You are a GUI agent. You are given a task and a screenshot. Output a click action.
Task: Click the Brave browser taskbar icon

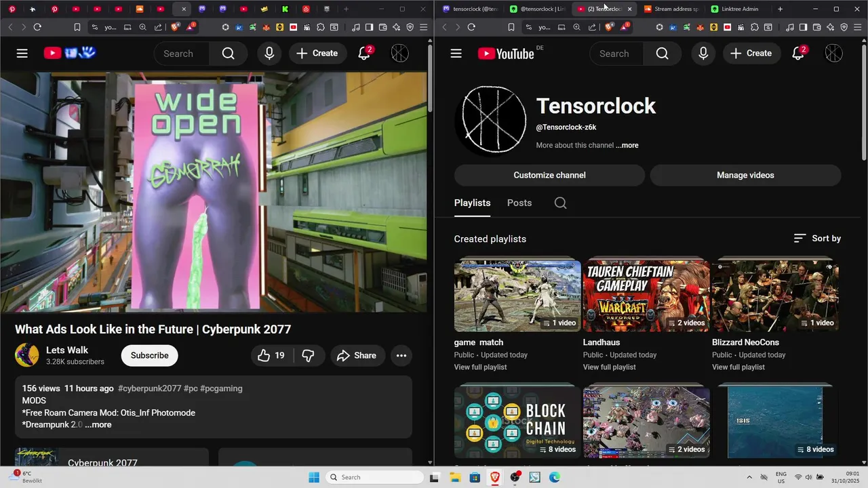click(494, 477)
